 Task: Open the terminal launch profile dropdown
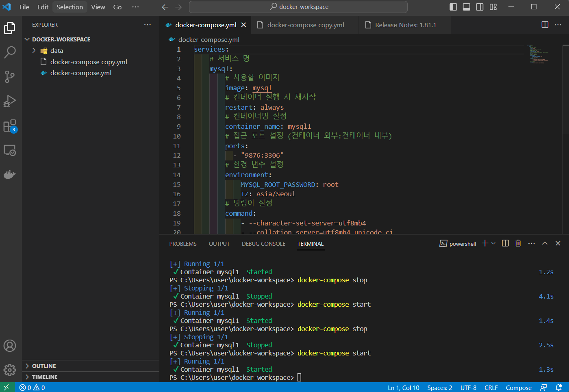coord(493,243)
